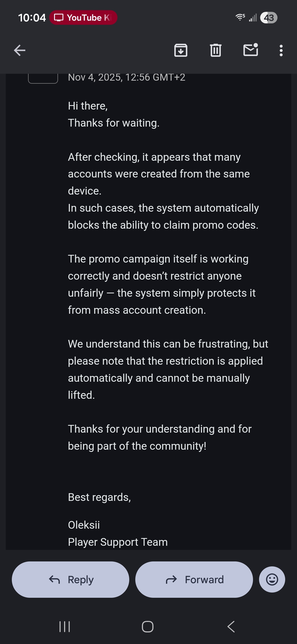Add an emoji reaction to email

click(272, 579)
